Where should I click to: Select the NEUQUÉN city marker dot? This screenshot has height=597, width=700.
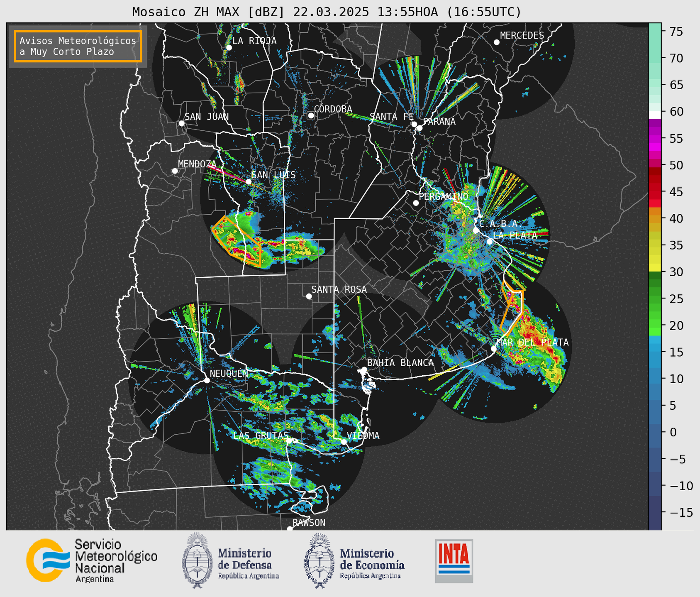click(207, 380)
